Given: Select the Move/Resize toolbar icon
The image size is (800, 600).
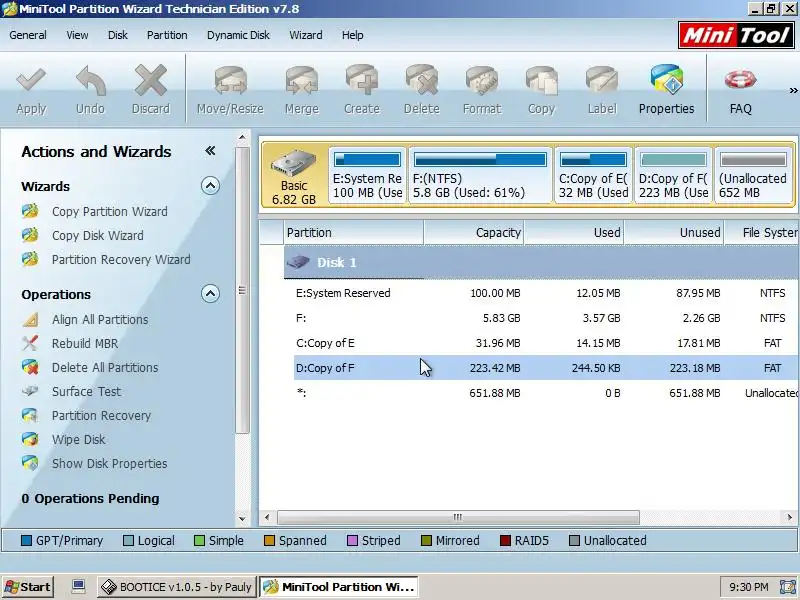Looking at the screenshot, I should click(x=230, y=80).
